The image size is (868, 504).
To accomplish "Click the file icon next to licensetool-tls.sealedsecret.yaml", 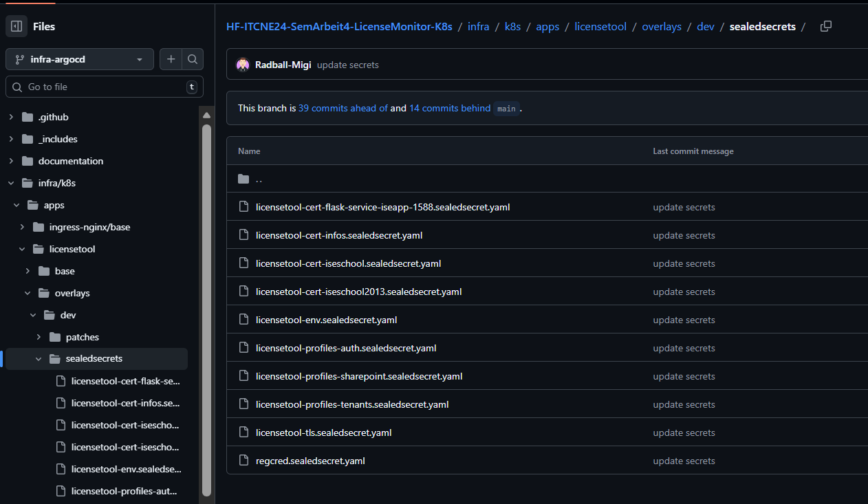I will point(243,432).
